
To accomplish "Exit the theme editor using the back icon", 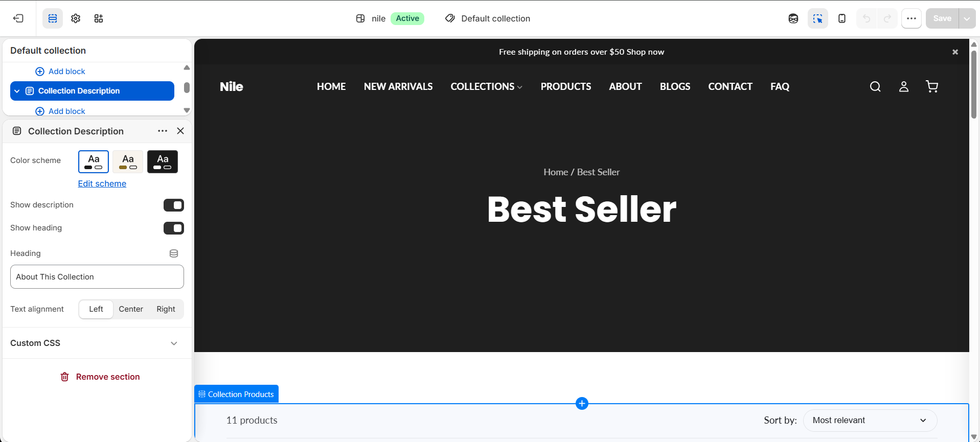I will tap(18, 18).
